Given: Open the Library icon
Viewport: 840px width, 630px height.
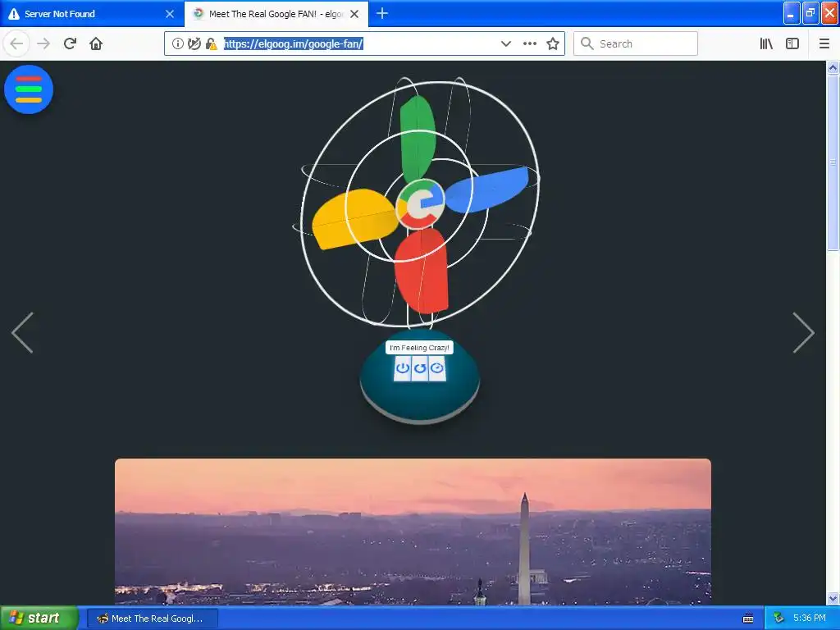Looking at the screenshot, I should pyautogui.click(x=766, y=43).
